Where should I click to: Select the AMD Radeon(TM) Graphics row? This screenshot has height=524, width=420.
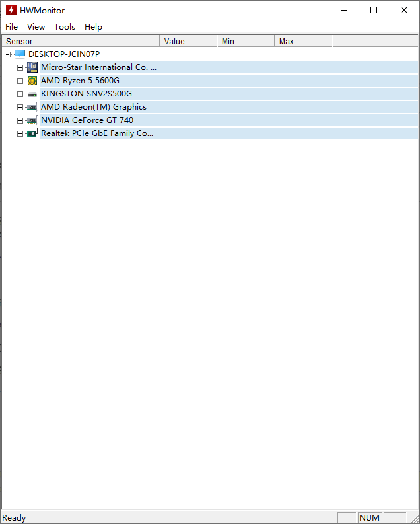pos(228,107)
